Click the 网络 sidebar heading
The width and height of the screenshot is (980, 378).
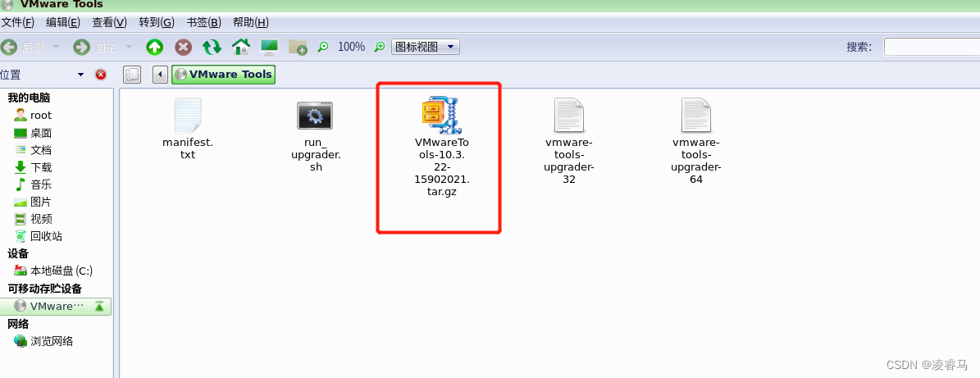pos(18,324)
